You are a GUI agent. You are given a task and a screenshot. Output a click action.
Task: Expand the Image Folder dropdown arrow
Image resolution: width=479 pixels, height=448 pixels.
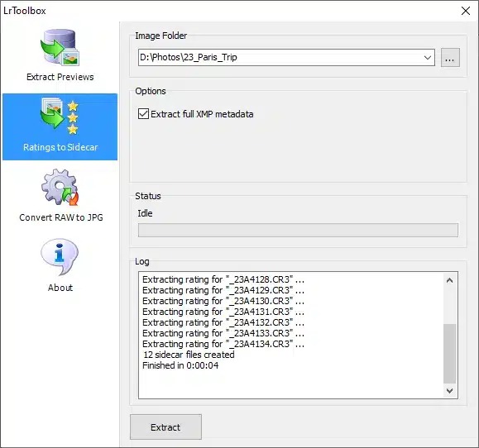(428, 57)
